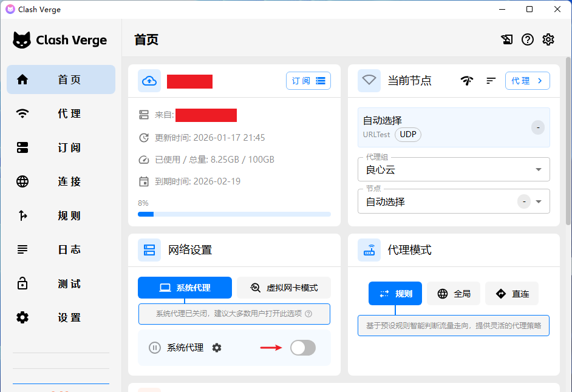The height and width of the screenshot is (392, 572).
Task: Select 直连 direct proxy mode
Action: tap(512, 294)
